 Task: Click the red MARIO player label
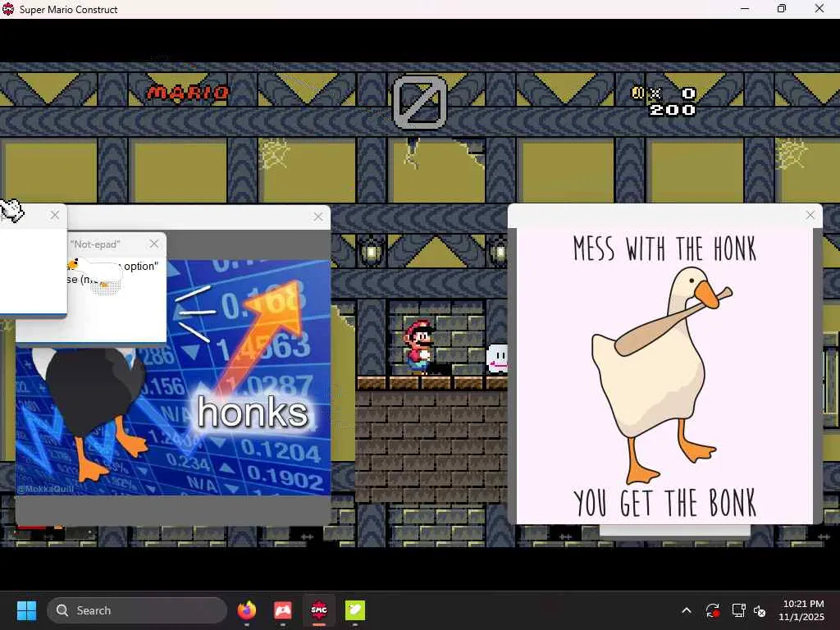pos(188,93)
